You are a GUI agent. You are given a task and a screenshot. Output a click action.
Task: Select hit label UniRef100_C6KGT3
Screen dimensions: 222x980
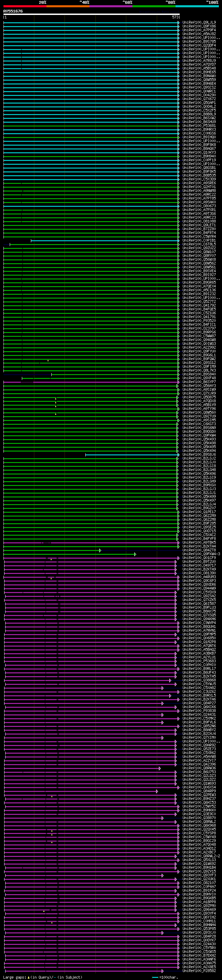click(199, 424)
